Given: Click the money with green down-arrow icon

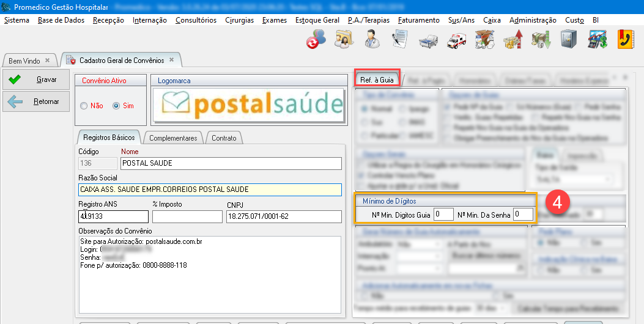Looking at the screenshot, I should pyautogui.click(x=541, y=40).
